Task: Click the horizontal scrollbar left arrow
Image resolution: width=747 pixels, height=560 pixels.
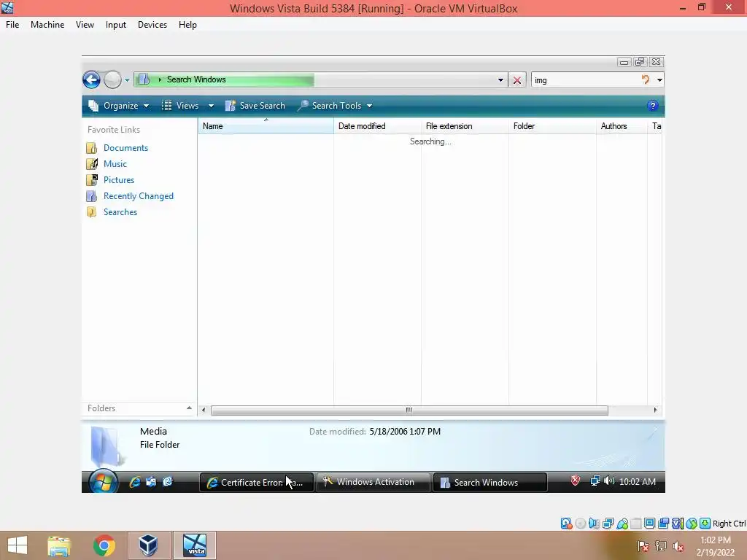Action: pyautogui.click(x=204, y=410)
